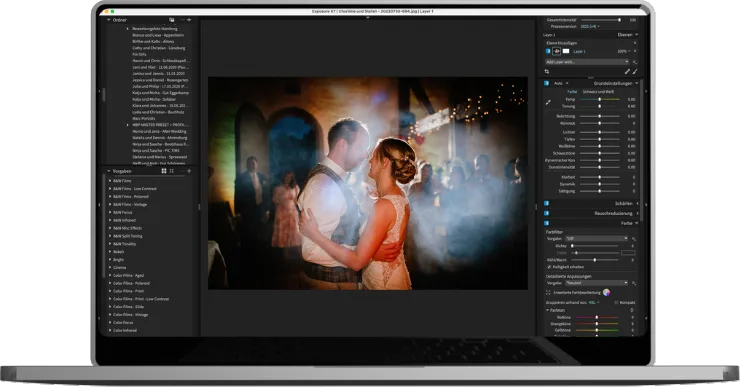Open the Gruppieren anhand von HSL selector

(x=594, y=303)
